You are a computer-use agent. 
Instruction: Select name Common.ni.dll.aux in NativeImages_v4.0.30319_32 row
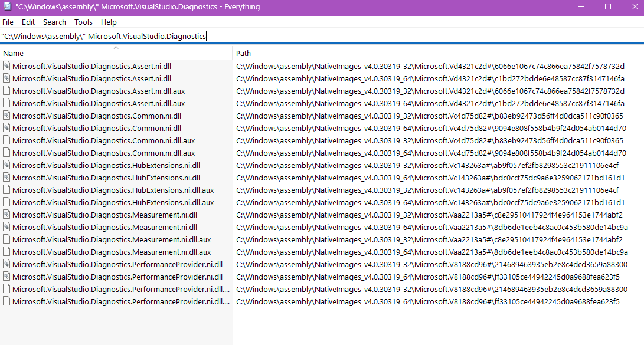[103, 140]
